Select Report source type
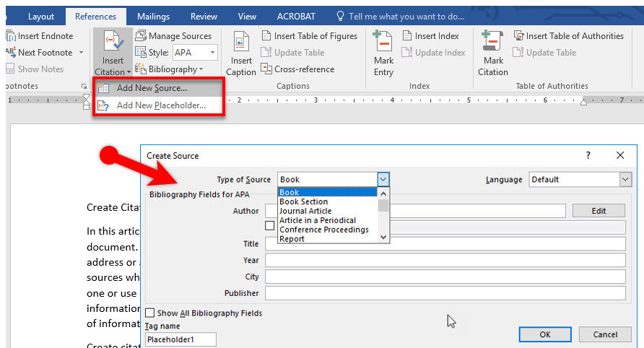Image resolution: width=644 pixels, height=348 pixels. pos(327,239)
